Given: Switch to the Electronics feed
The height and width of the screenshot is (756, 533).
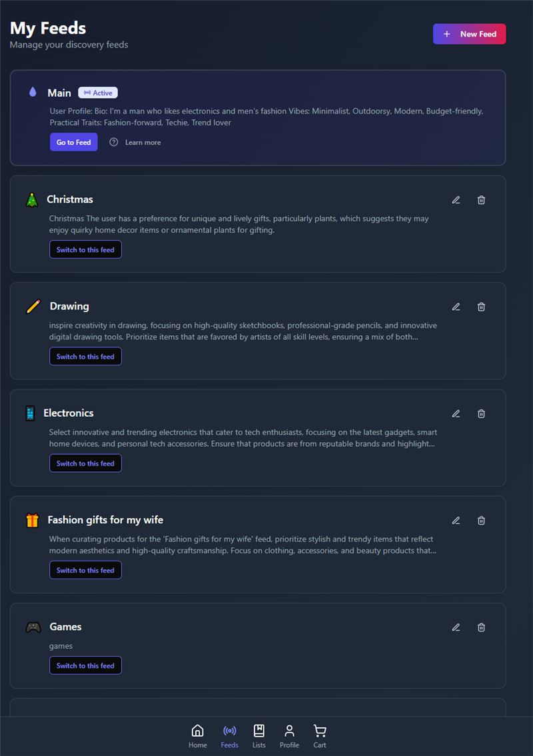Looking at the screenshot, I should [85, 463].
